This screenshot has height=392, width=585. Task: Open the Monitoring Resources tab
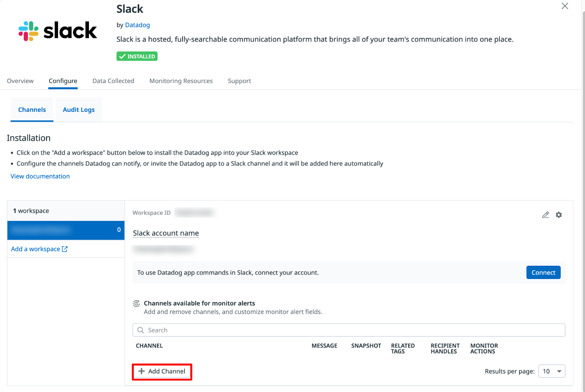181,81
